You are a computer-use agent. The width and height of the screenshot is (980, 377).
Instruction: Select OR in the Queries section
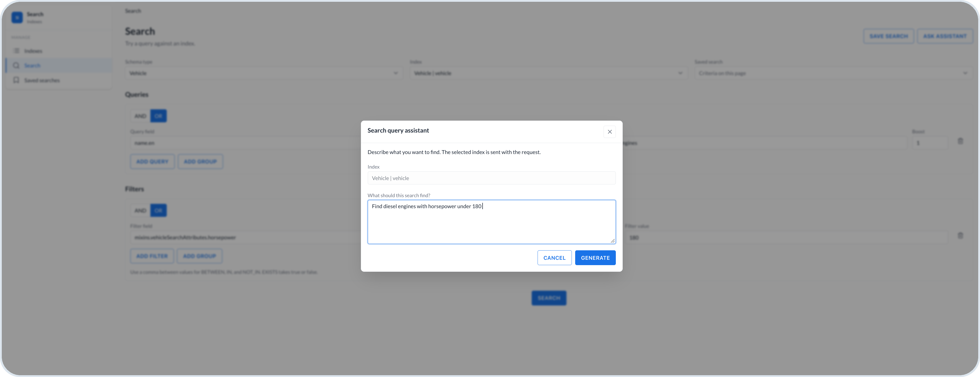(x=158, y=116)
